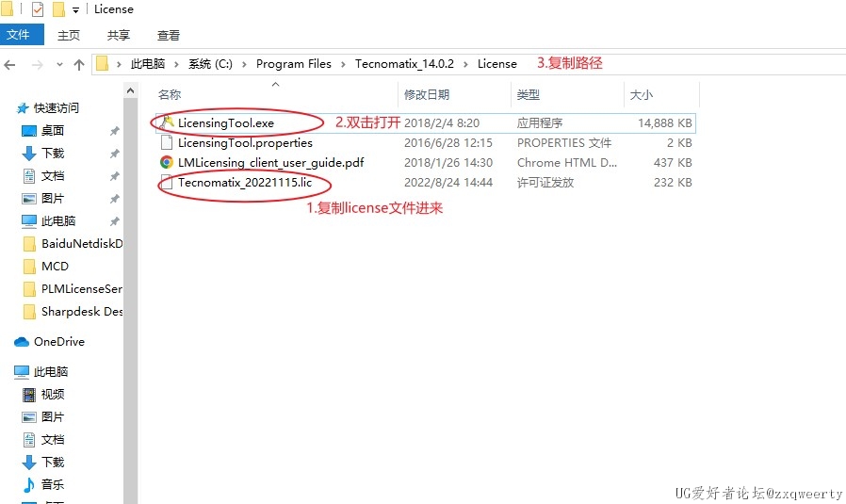
Task: Click the pin icon beside pinned 图片
Action: pyautogui.click(x=114, y=199)
